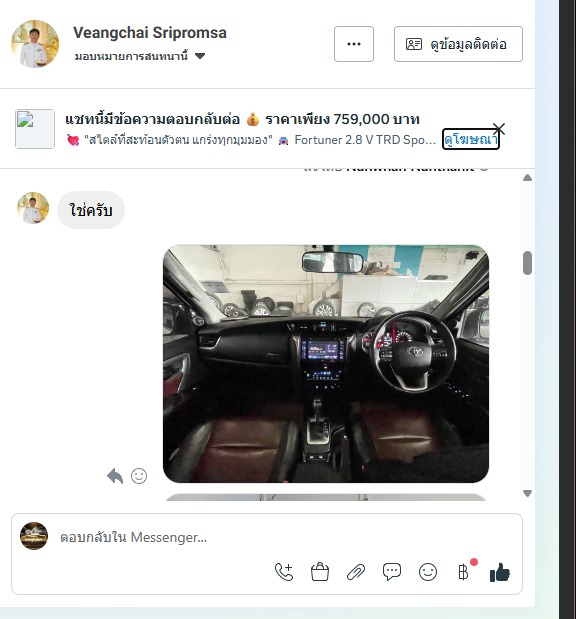Dismiss the ad banner with X

(x=499, y=128)
